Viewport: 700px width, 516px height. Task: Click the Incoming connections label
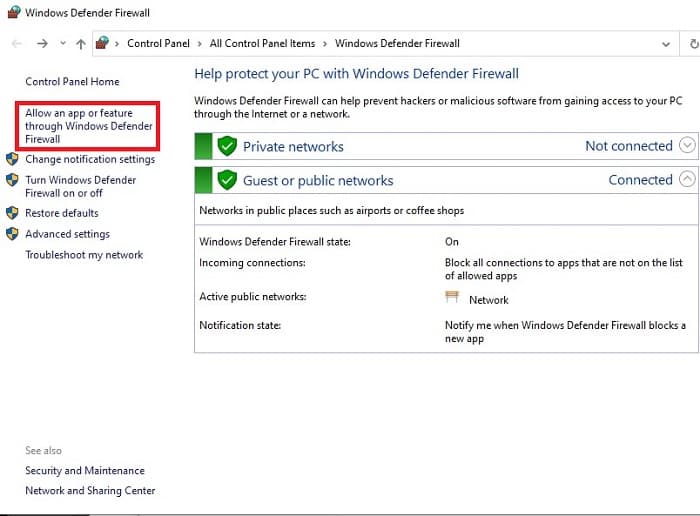coord(252,263)
